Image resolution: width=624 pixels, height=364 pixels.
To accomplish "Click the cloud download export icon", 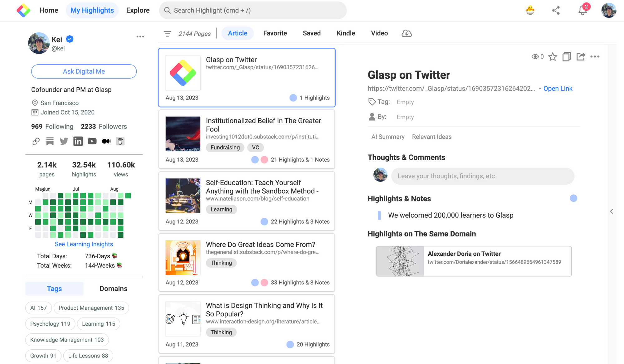I will pos(407,33).
